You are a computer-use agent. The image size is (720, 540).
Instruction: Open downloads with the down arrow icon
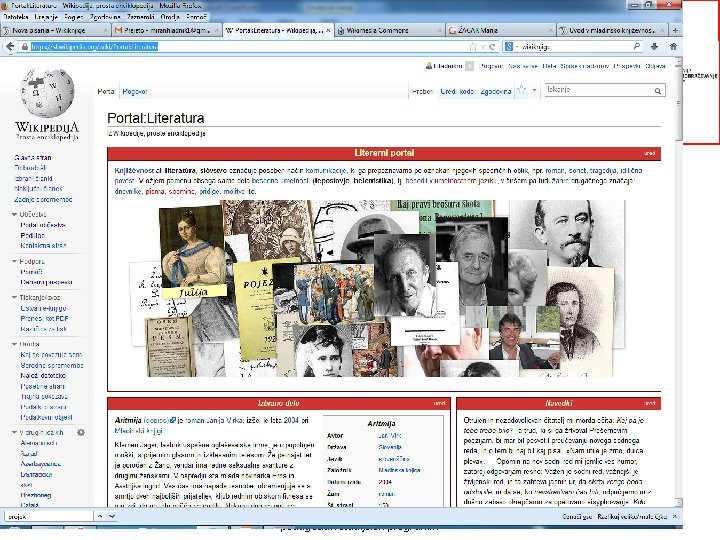(654, 46)
